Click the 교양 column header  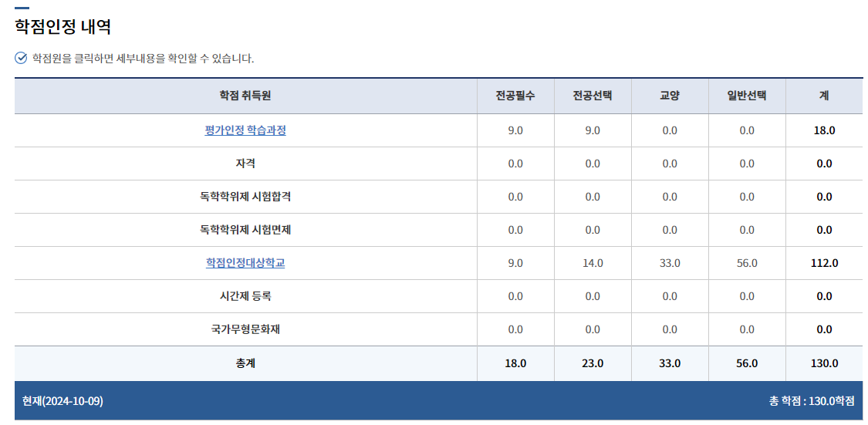click(670, 96)
